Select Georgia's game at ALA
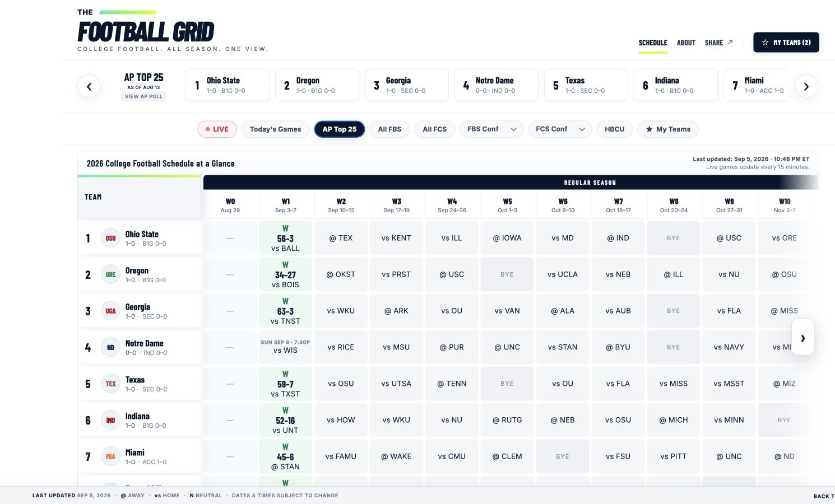835x504 pixels. click(x=563, y=311)
